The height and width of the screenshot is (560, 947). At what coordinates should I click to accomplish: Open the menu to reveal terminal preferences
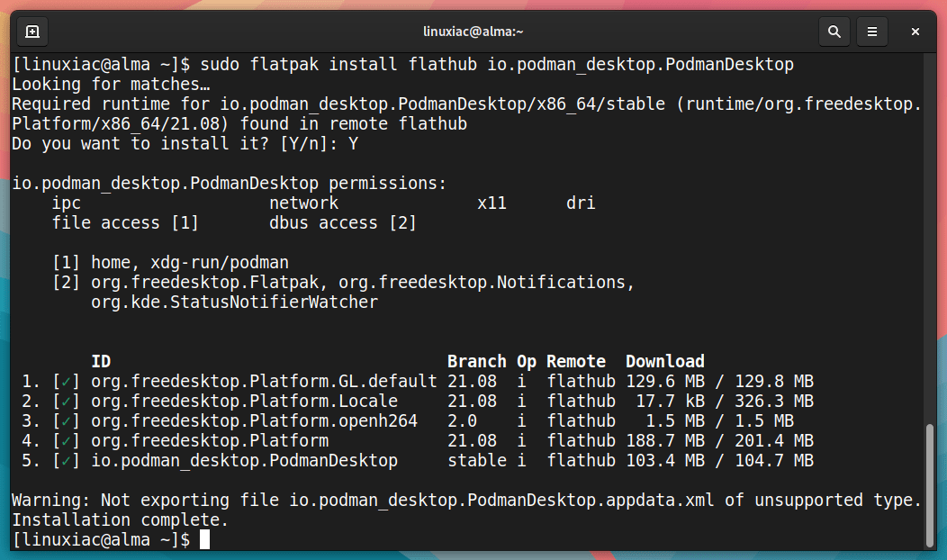tap(871, 31)
